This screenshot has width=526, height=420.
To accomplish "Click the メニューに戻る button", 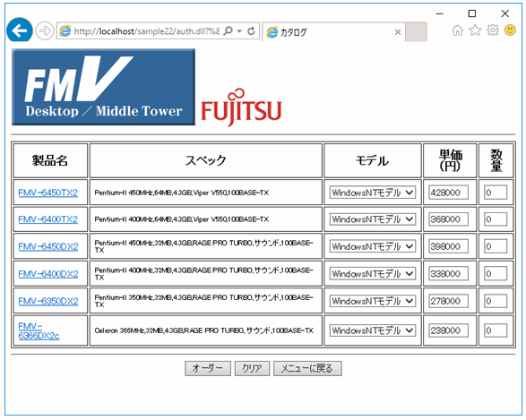I will point(307,368).
